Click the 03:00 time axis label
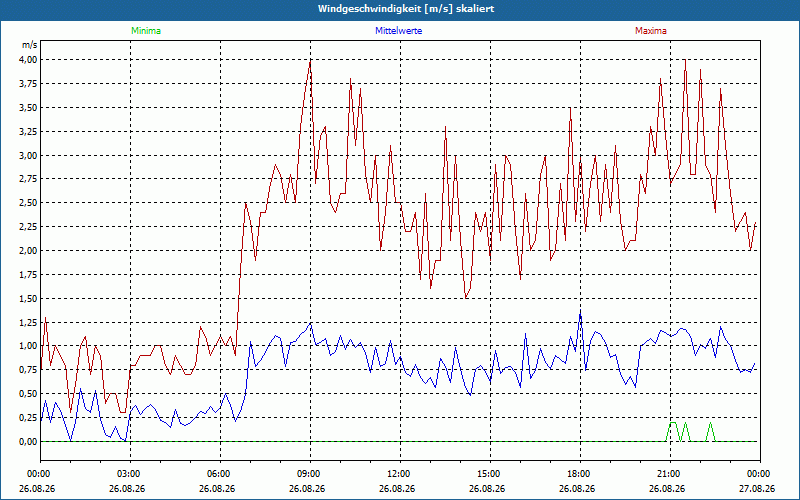 tap(130, 474)
